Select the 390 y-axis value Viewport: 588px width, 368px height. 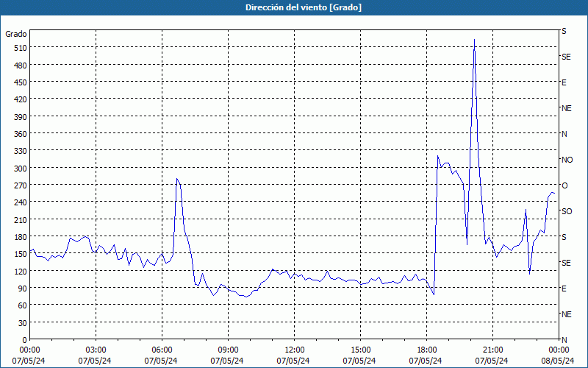tap(21, 117)
